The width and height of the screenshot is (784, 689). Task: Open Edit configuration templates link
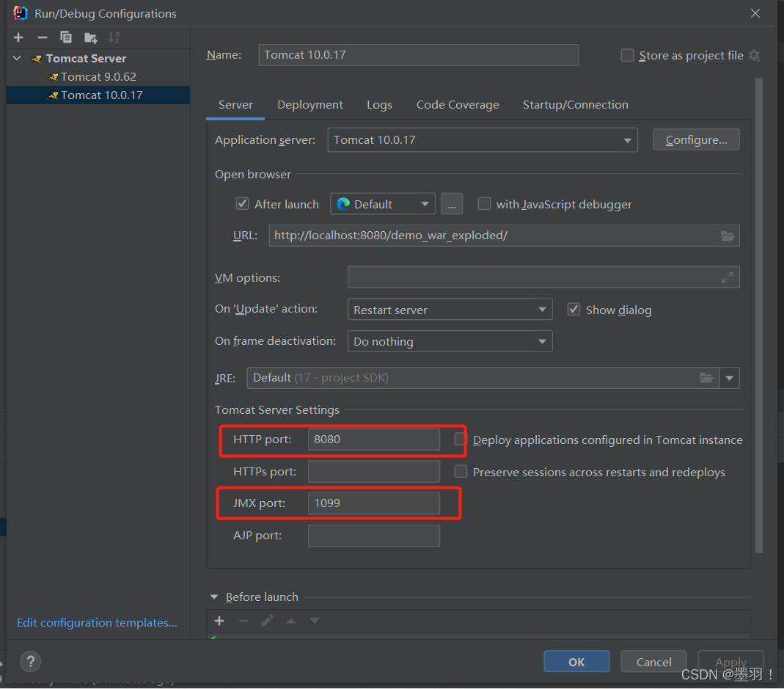point(97,622)
